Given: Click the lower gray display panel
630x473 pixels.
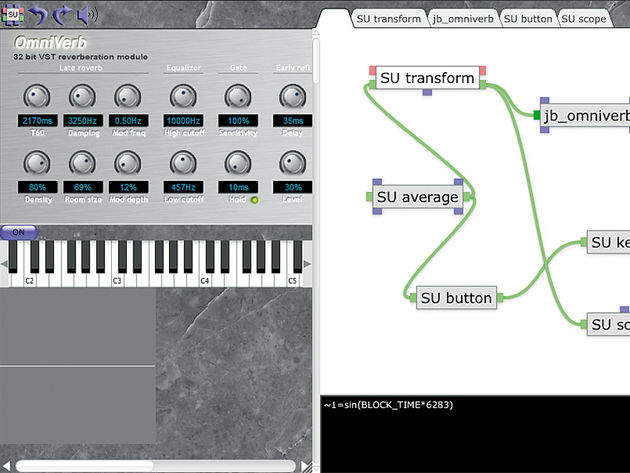Looking at the screenshot, I should (x=78, y=405).
